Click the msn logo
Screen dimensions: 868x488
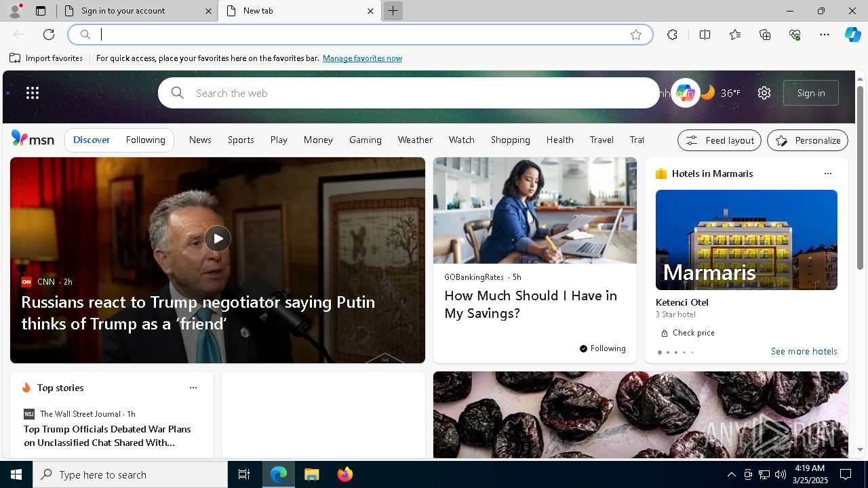[33, 139]
